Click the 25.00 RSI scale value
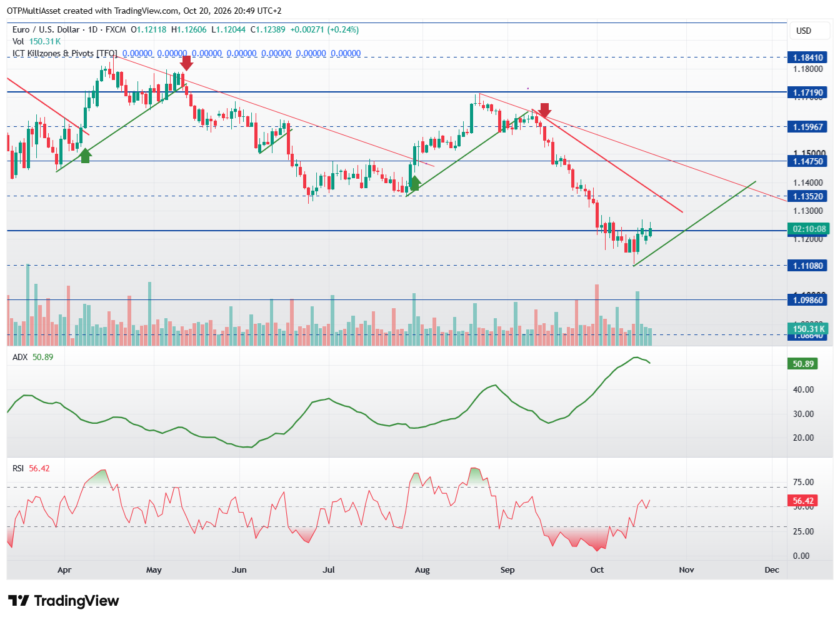This screenshot has height=622, width=840. [803, 531]
